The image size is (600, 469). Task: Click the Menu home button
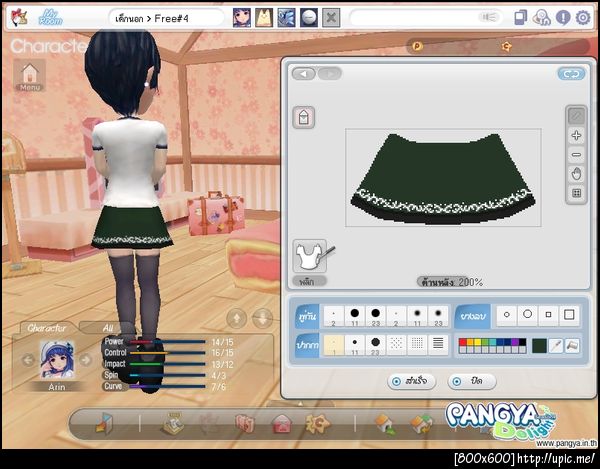[x=29, y=75]
